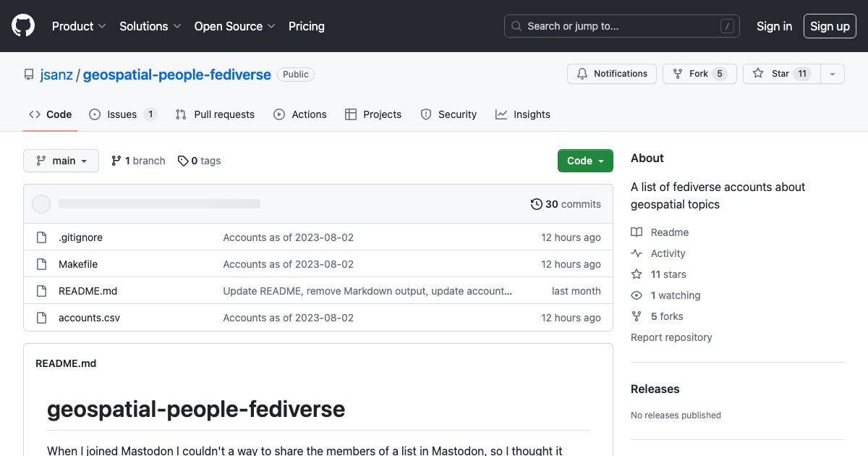The height and width of the screenshot is (456, 868).
Task: Click the Readme book icon in About section
Action: pos(636,232)
